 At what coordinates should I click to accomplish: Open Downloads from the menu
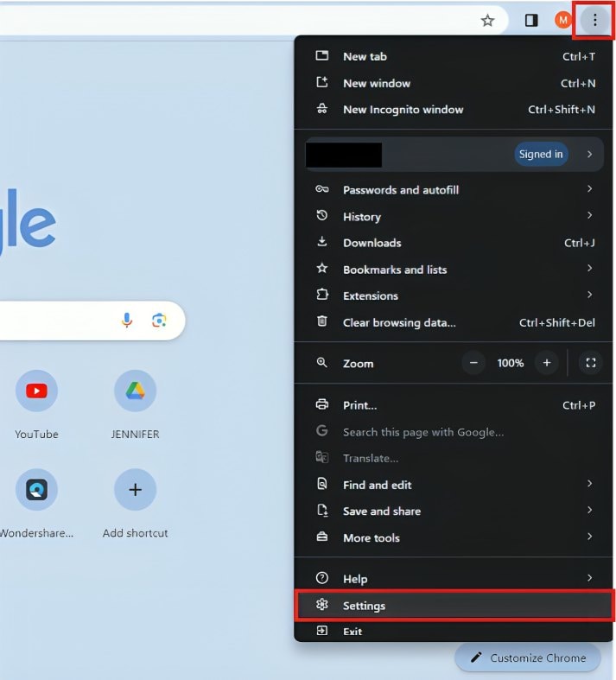tap(454, 243)
